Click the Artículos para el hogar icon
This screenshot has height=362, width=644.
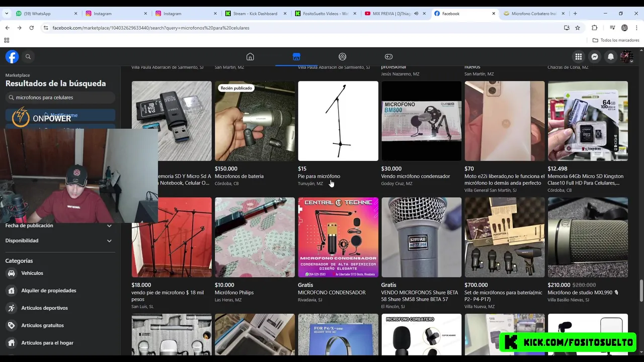[12, 343]
